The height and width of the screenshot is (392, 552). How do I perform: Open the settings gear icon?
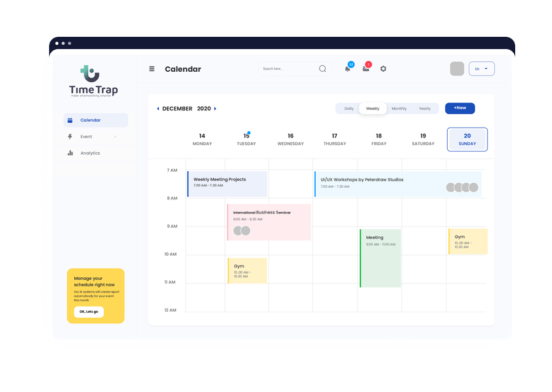point(383,69)
